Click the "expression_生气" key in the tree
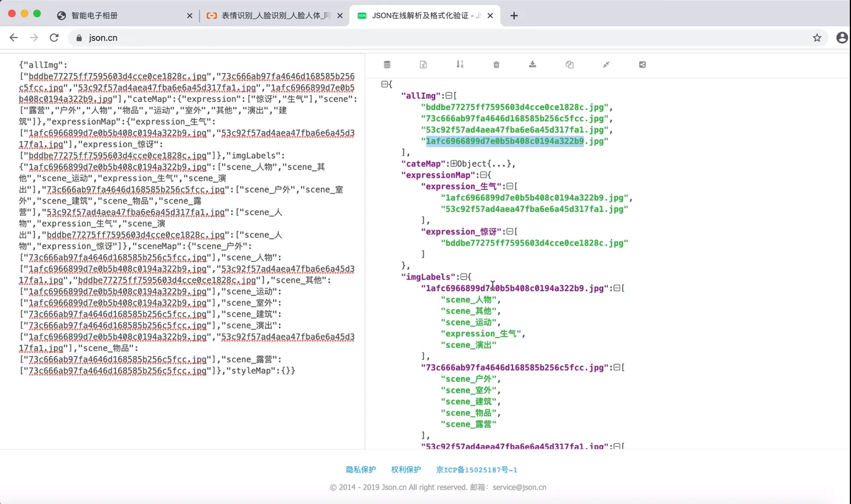851x504 pixels. (x=461, y=187)
